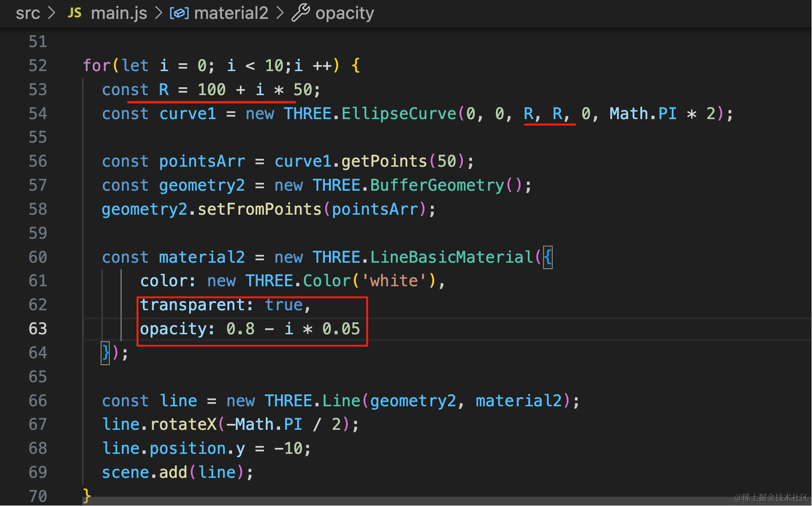Click 'line.position.y' on line 68
Viewport: 812px width, 506px height.
[x=173, y=449]
